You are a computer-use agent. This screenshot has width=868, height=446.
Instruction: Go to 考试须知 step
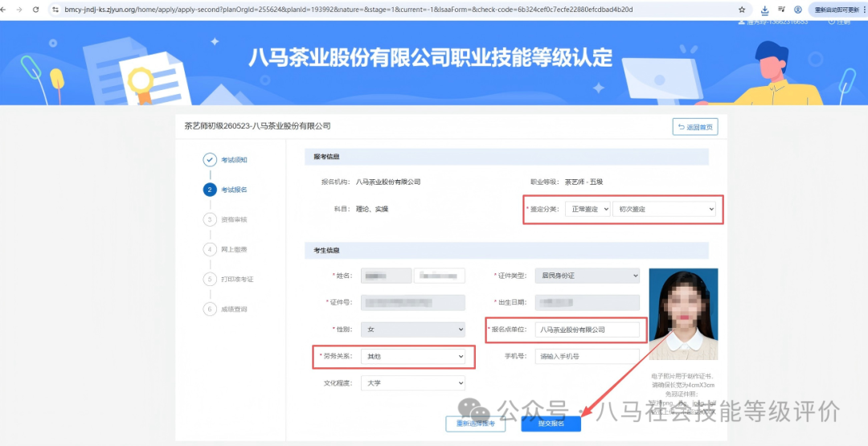tap(234, 160)
